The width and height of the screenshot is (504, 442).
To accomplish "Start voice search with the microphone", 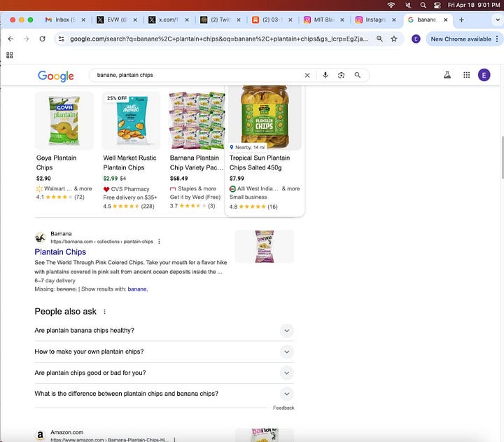I will pos(325,75).
